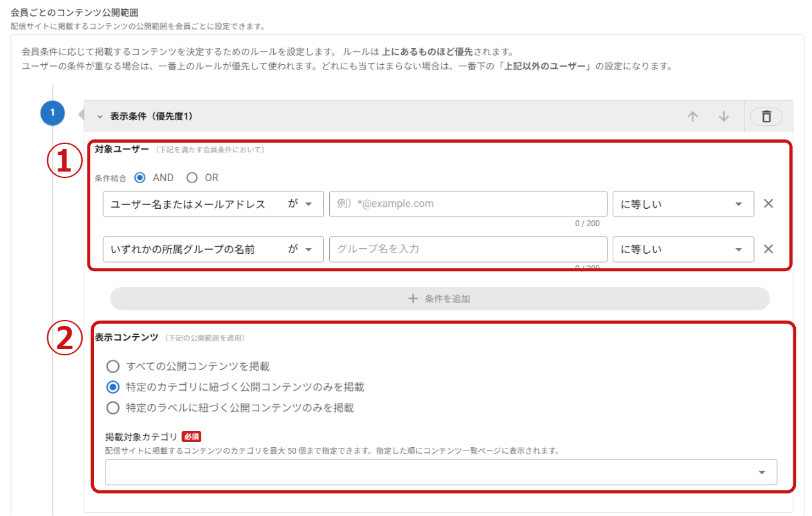Click the 条件を追加 button
This screenshot has height=516, width=812.
[440, 299]
